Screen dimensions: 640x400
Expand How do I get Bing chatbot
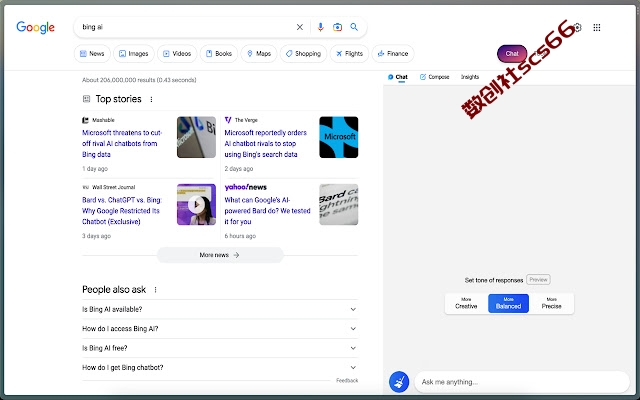tap(220, 367)
